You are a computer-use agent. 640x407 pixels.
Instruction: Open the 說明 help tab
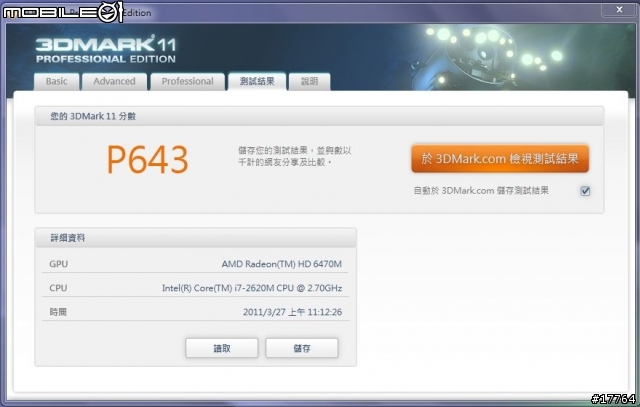309,82
